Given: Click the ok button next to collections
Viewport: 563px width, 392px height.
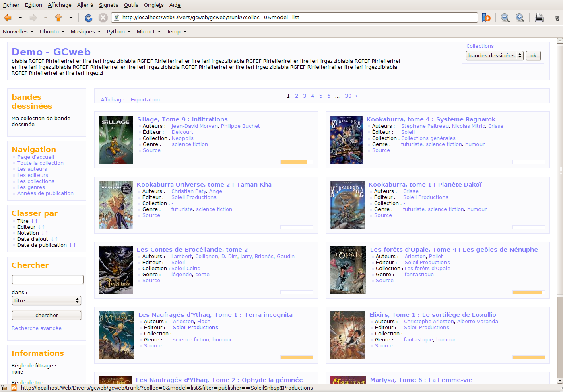Looking at the screenshot, I should click(x=533, y=55).
